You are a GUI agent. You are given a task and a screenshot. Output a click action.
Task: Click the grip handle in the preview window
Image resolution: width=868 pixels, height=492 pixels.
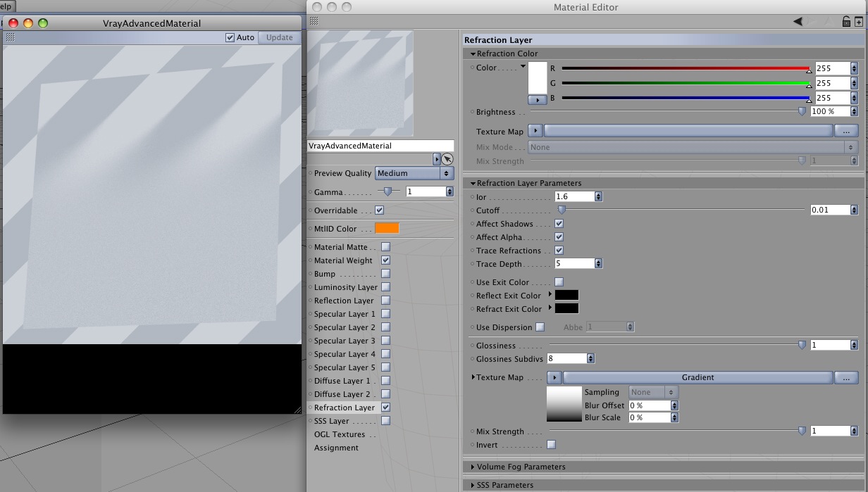[x=10, y=37]
